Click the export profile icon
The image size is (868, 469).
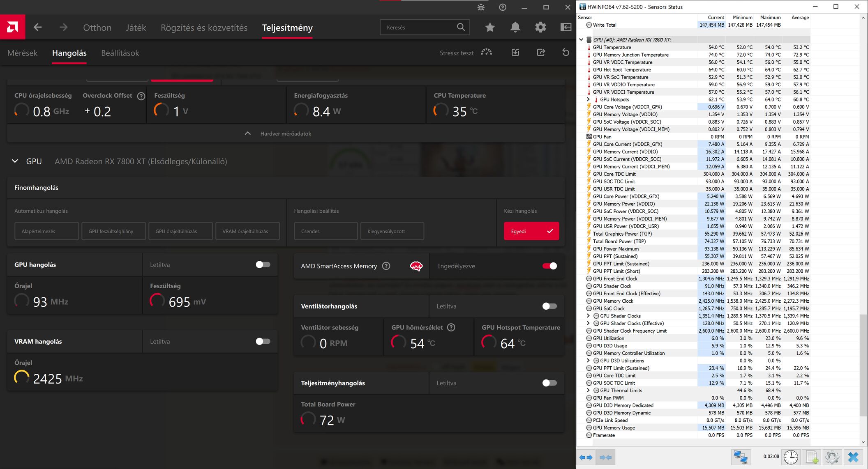(541, 53)
